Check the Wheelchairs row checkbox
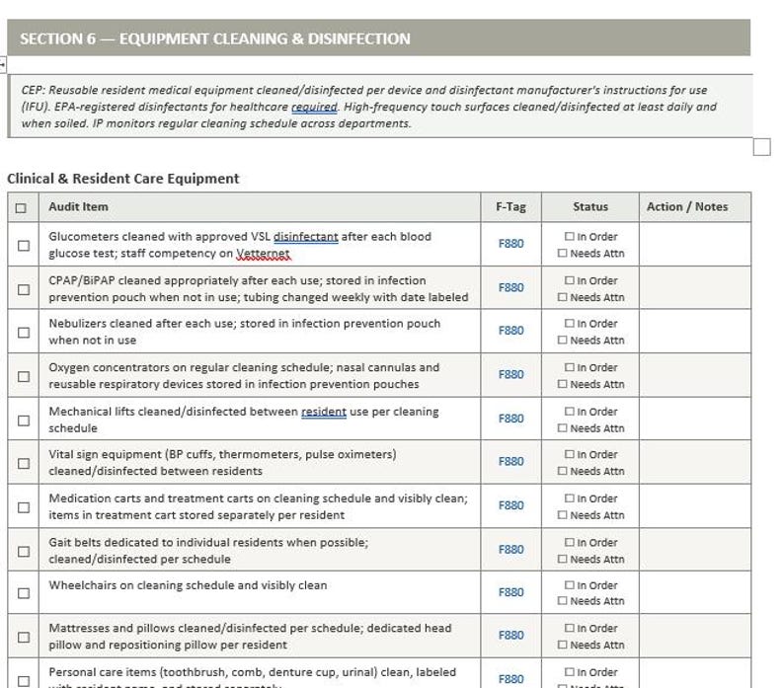This screenshot has width=784, height=688. click(x=24, y=593)
